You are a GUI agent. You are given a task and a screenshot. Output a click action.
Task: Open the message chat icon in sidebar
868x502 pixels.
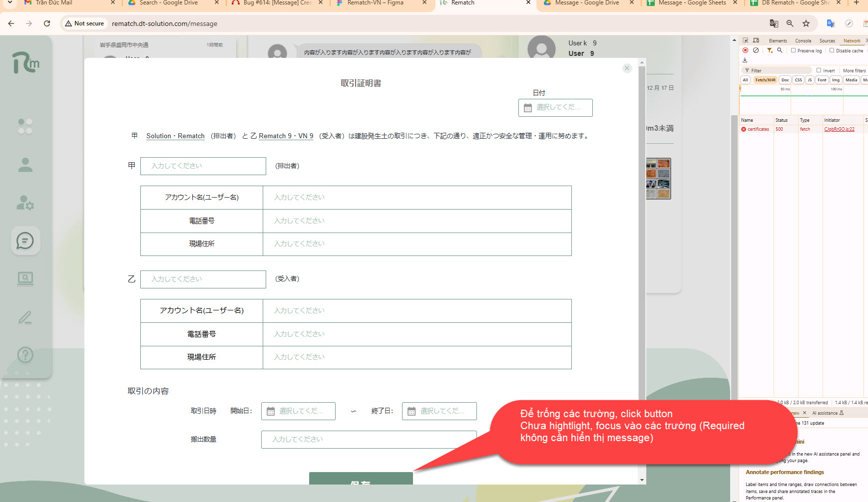click(x=25, y=241)
